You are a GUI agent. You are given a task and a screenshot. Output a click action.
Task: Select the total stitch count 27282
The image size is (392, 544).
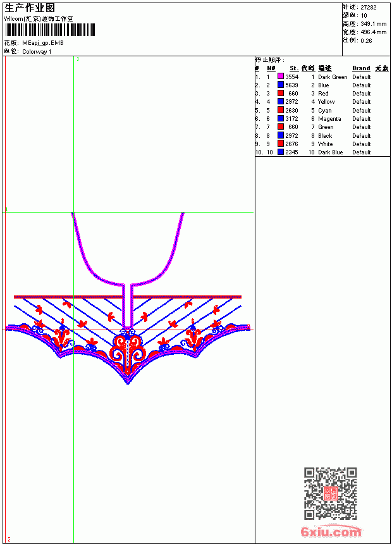pos(369,7)
